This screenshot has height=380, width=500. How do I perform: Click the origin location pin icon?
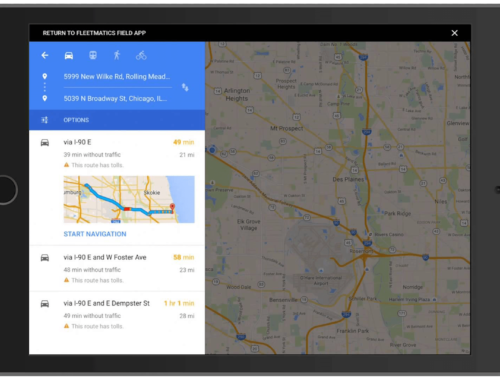[x=45, y=76]
